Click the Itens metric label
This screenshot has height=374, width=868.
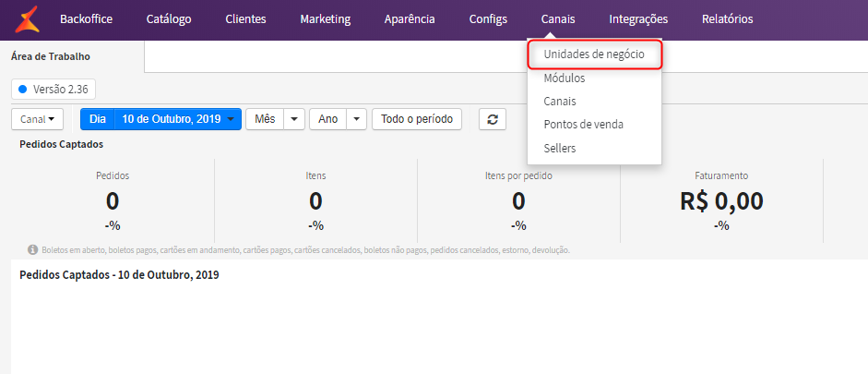pyautogui.click(x=315, y=175)
